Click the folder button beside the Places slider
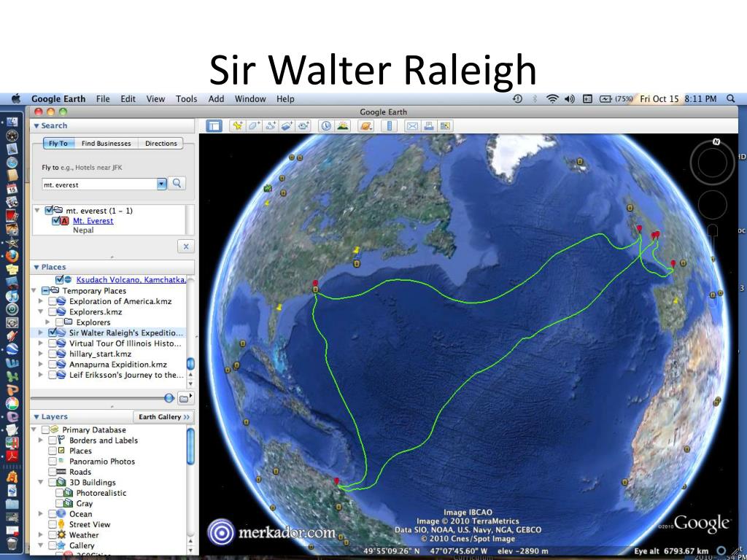The width and height of the screenshot is (747, 560). tap(185, 398)
